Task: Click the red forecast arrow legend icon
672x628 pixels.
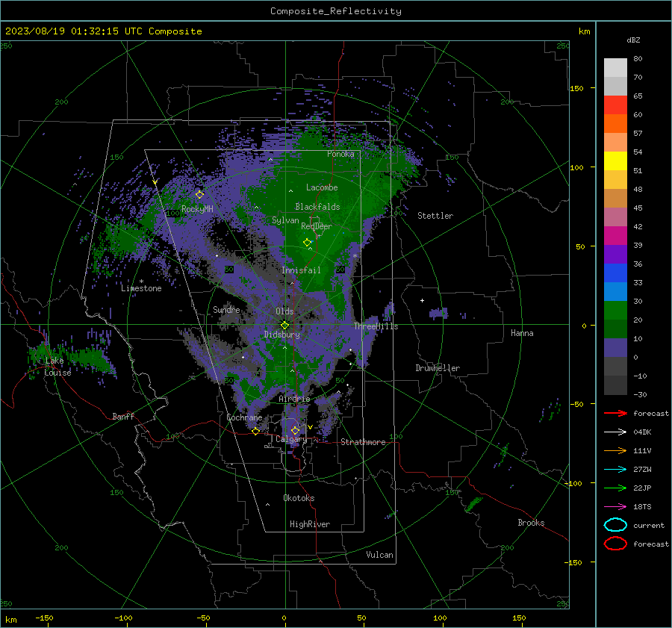Action: [615, 413]
